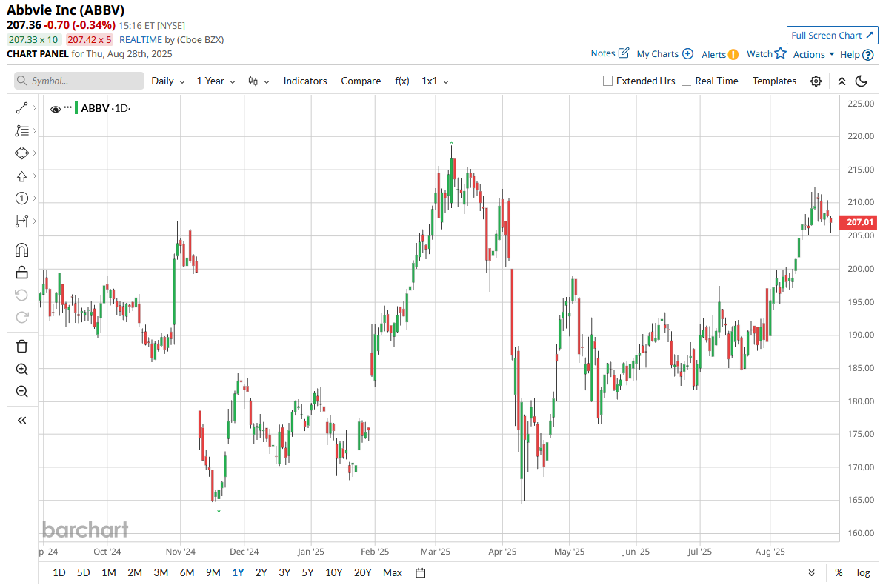This screenshot has width=883, height=588.
Task: Open Notes for this symbol
Action: (610, 53)
